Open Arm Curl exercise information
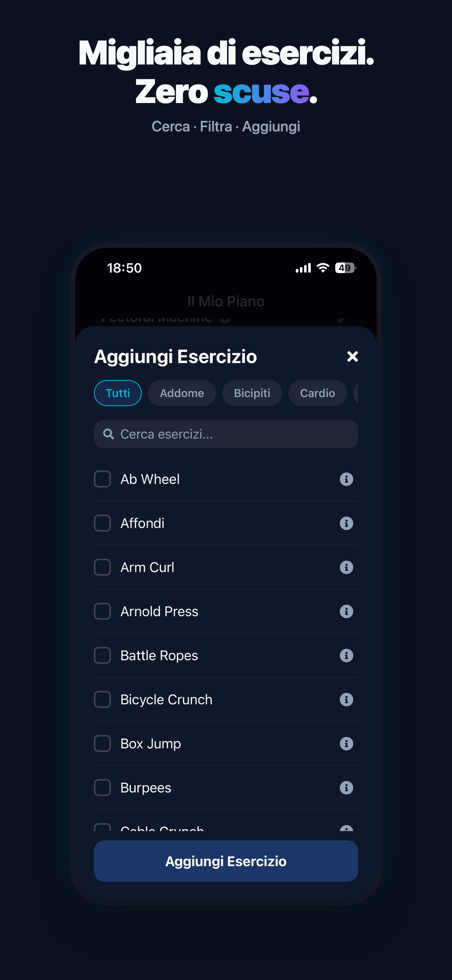The image size is (452, 980). [x=346, y=567]
